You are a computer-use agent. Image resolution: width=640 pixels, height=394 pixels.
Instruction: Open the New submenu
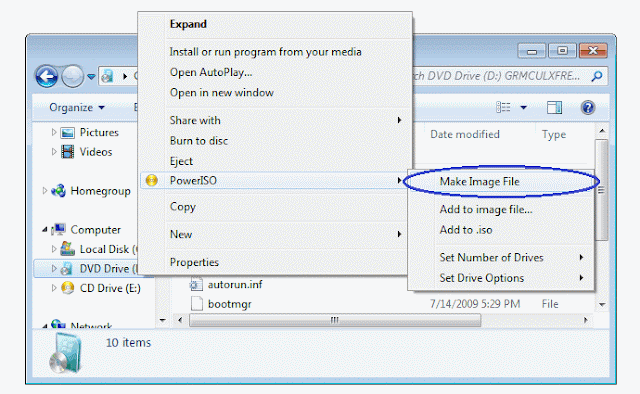click(276, 234)
